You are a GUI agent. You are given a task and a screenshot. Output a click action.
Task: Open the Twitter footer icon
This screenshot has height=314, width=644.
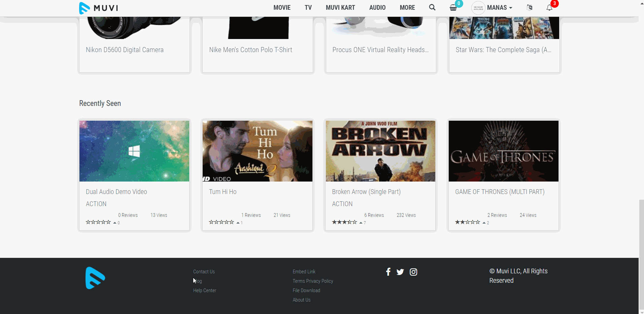pos(400,272)
